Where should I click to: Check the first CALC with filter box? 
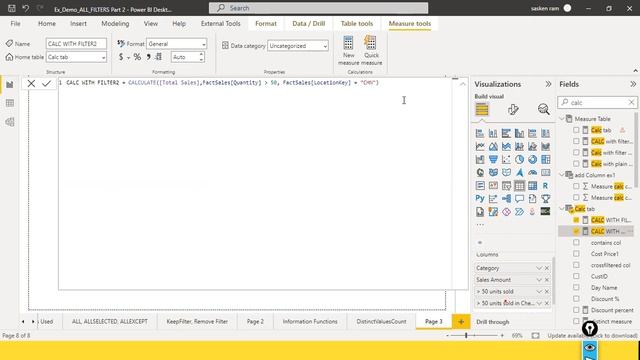576,141
